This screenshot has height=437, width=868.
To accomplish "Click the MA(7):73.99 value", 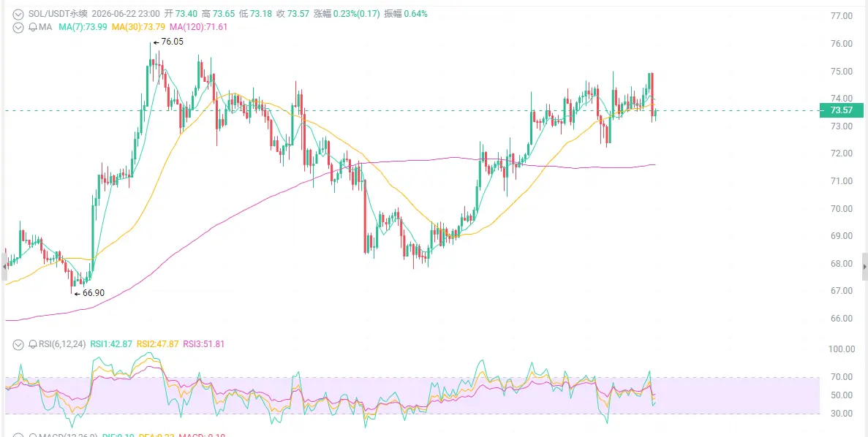I will coord(83,26).
